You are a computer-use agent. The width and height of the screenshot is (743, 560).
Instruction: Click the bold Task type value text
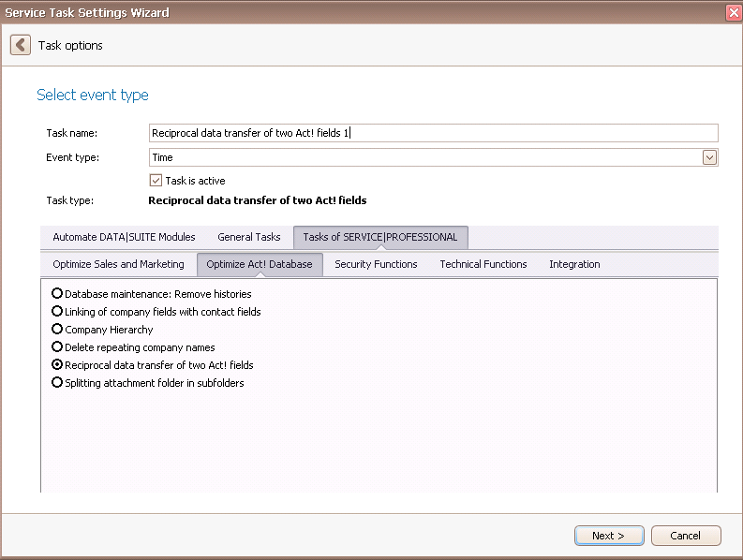[x=258, y=200]
